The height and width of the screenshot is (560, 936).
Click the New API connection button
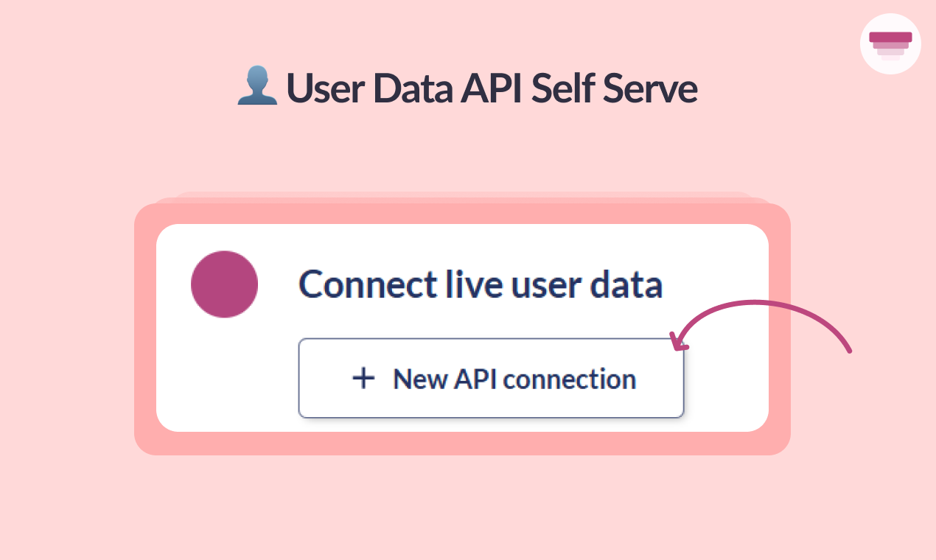pyautogui.click(x=491, y=378)
